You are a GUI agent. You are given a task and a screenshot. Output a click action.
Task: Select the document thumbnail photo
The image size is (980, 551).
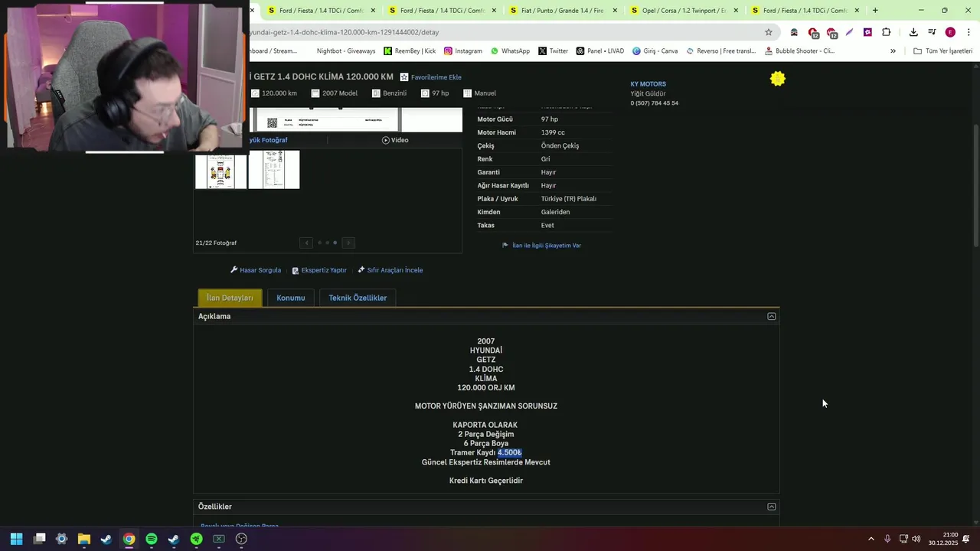point(274,170)
